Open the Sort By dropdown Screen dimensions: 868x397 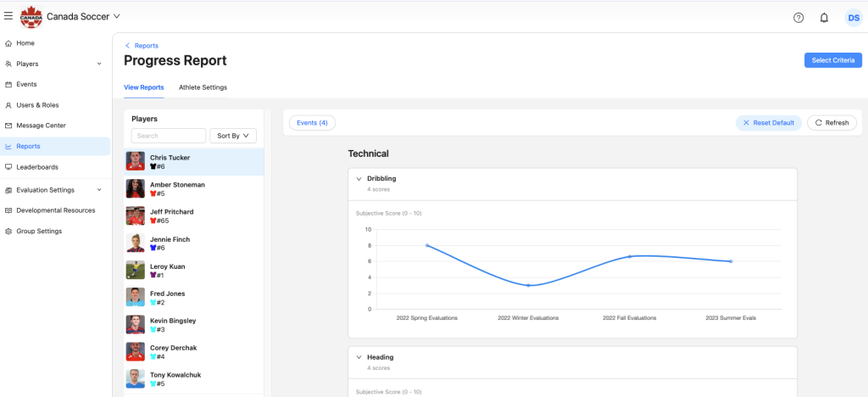(232, 136)
